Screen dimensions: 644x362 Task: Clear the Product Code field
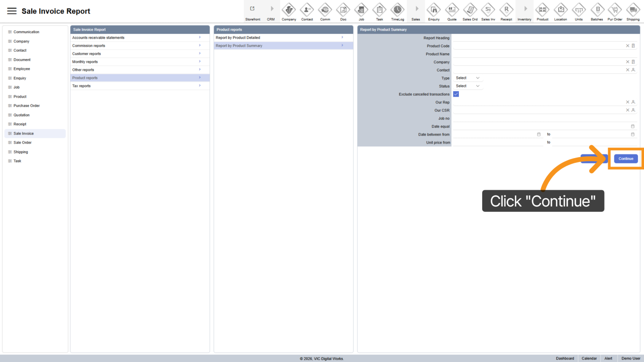click(x=628, y=46)
